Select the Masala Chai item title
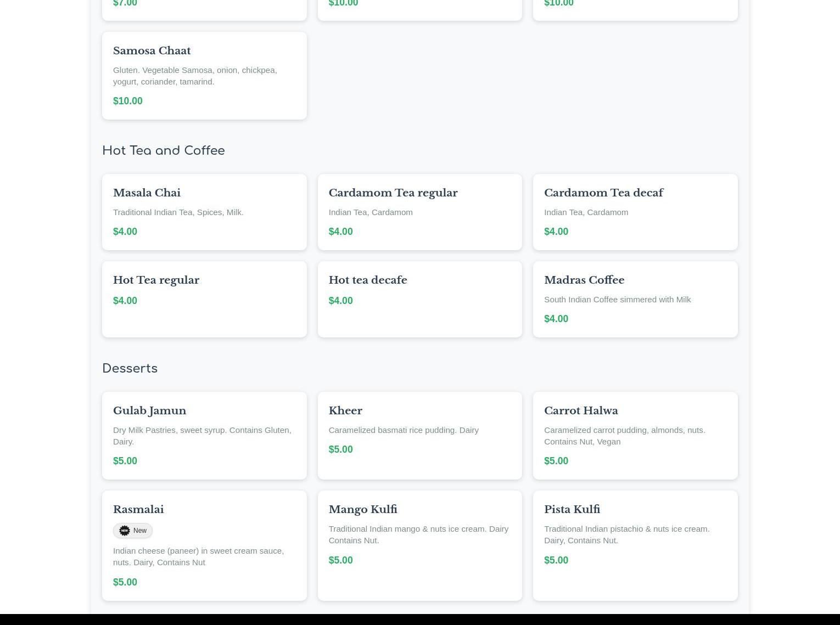The width and height of the screenshot is (840, 625). [147, 193]
